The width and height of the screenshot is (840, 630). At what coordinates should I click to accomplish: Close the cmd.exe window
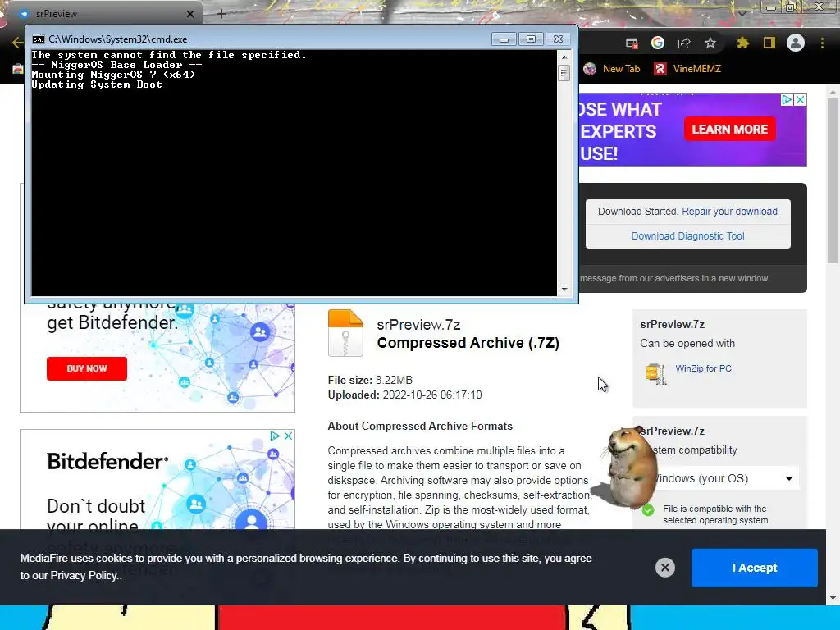coord(558,39)
